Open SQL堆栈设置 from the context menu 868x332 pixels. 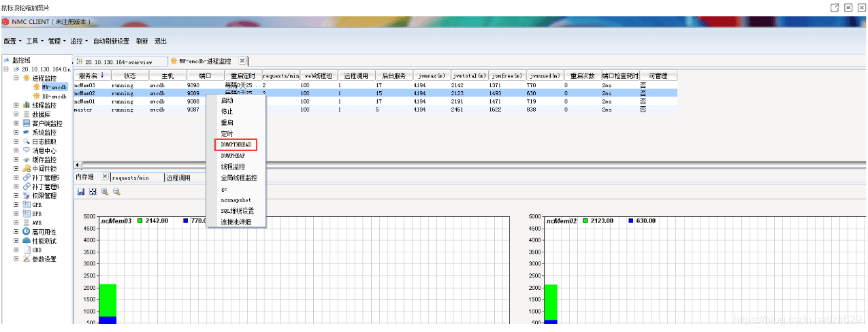pos(237,211)
